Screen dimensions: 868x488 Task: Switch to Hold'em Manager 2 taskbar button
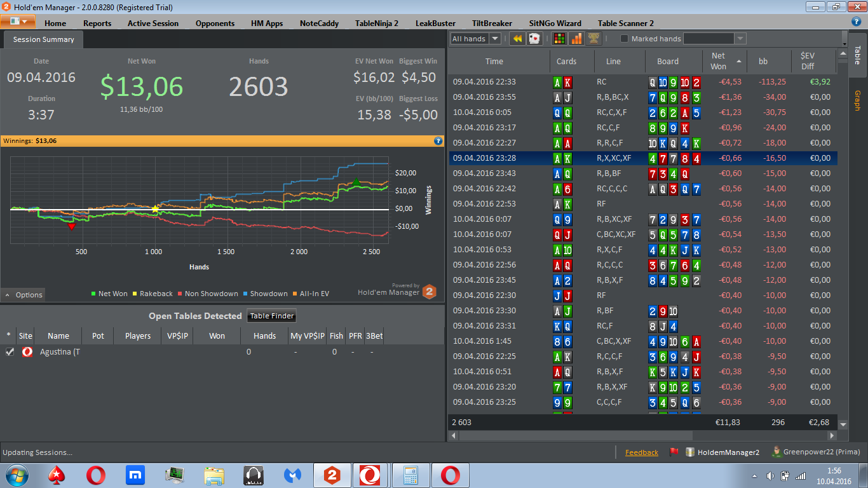[x=332, y=475]
